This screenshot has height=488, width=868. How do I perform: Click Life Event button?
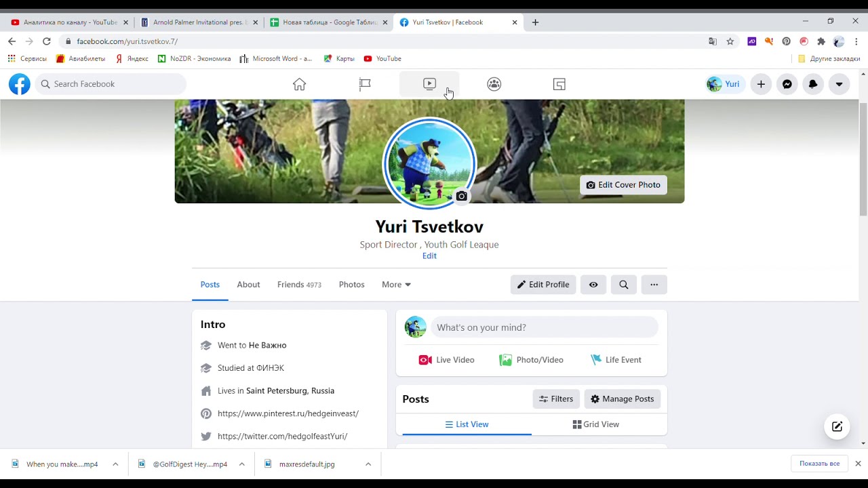(616, 360)
